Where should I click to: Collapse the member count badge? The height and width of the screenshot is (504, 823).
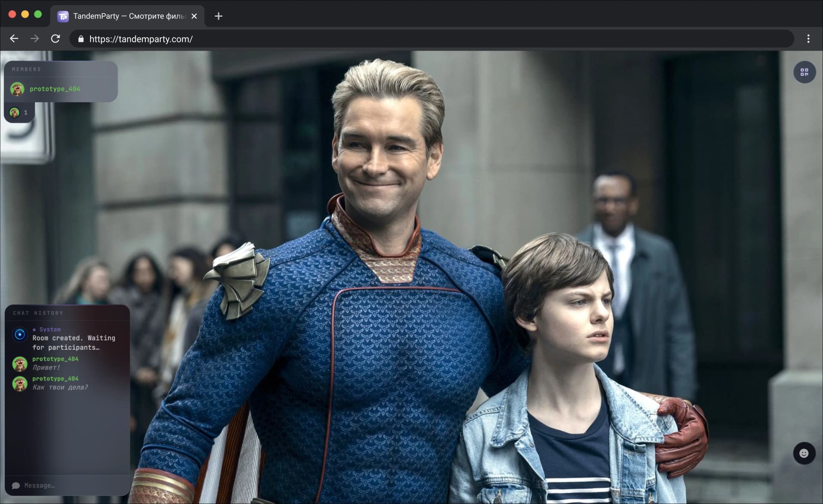click(19, 112)
